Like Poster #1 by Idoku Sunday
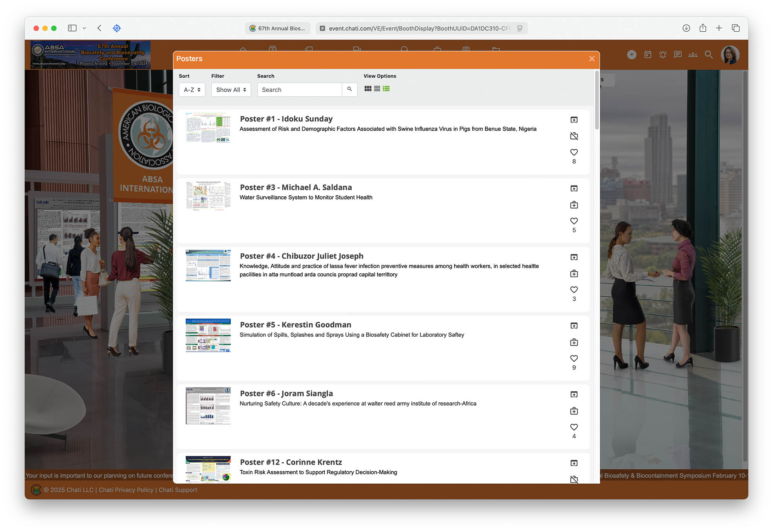Screen dimensions: 773x532 574,152
